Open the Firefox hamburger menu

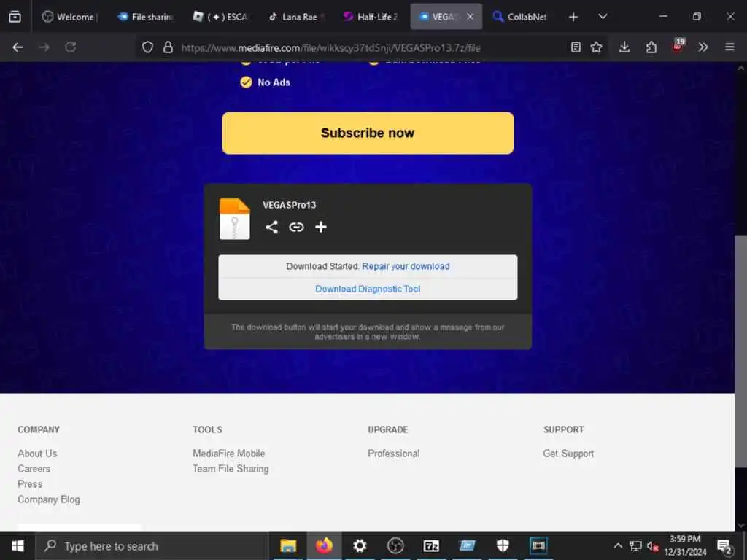tap(729, 47)
